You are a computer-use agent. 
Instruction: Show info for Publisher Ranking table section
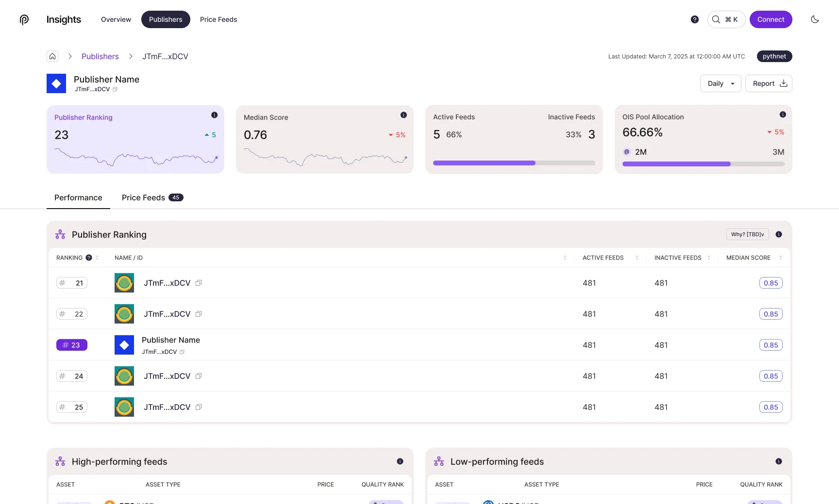[x=779, y=234]
